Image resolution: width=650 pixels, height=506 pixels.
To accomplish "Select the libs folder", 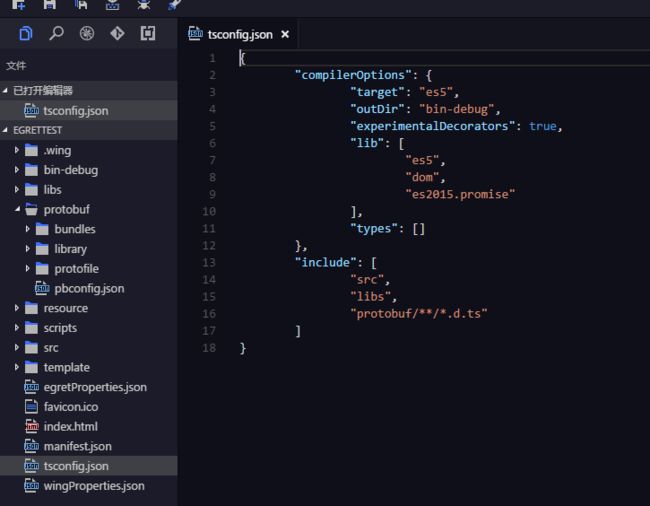I will tap(89, 189).
